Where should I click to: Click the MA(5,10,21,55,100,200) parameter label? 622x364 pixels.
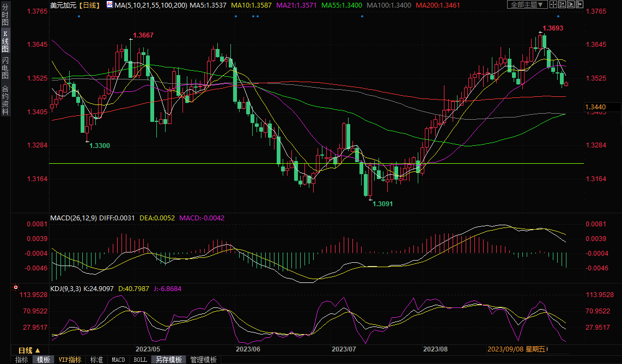(x=151, y=5)
